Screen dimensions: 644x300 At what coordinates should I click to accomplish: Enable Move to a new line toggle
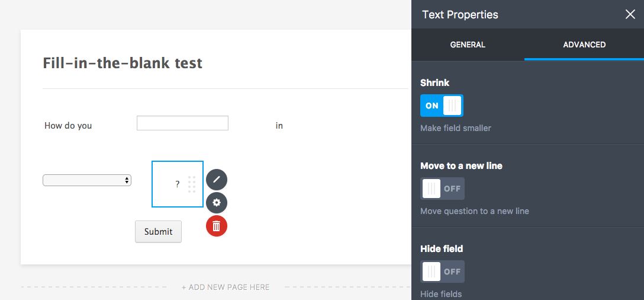point(442,189)
